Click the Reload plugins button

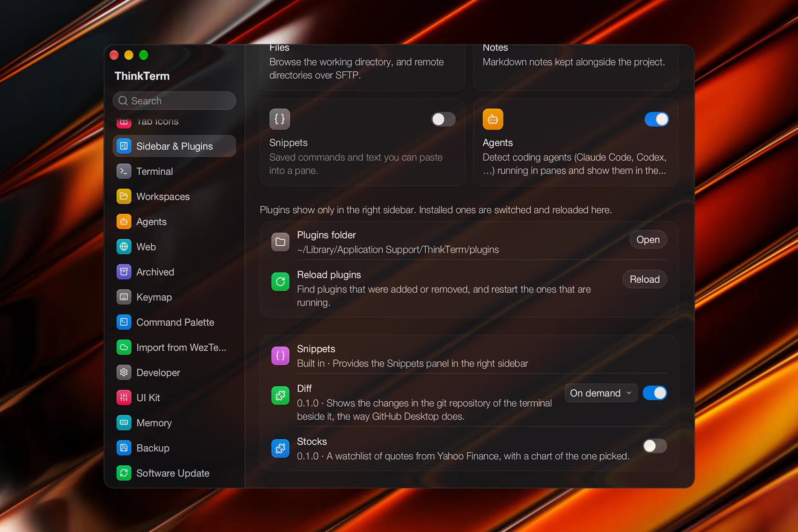point(645,279)
